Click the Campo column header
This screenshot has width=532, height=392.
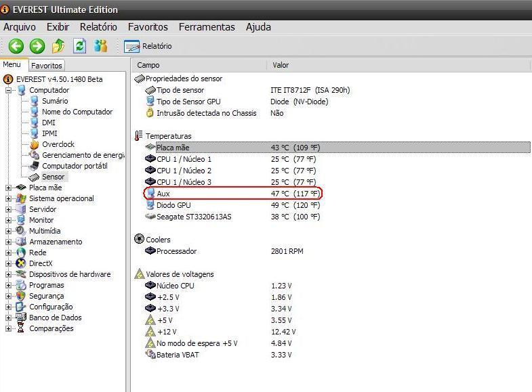148,65
